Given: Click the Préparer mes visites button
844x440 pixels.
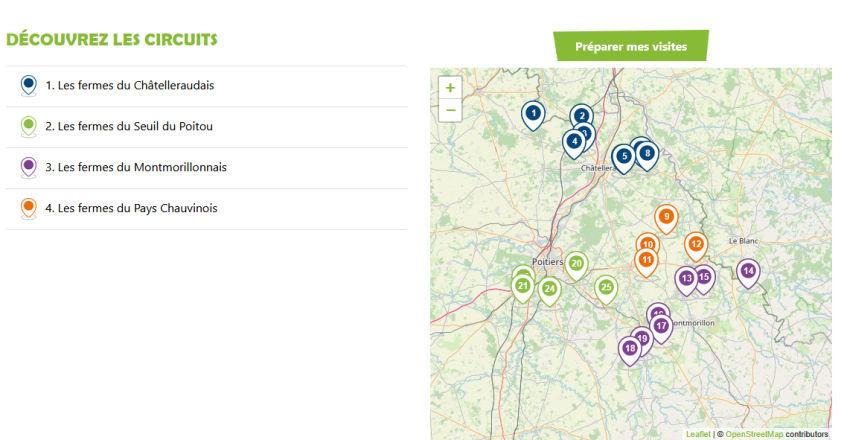Looking at the screenshot, I should [631, 46].
